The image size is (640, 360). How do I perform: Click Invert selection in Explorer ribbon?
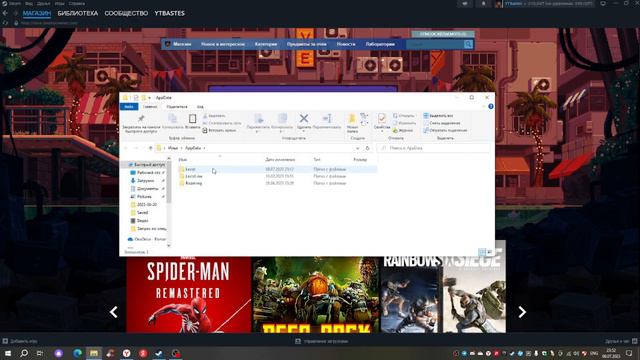[x=445, y=130]
